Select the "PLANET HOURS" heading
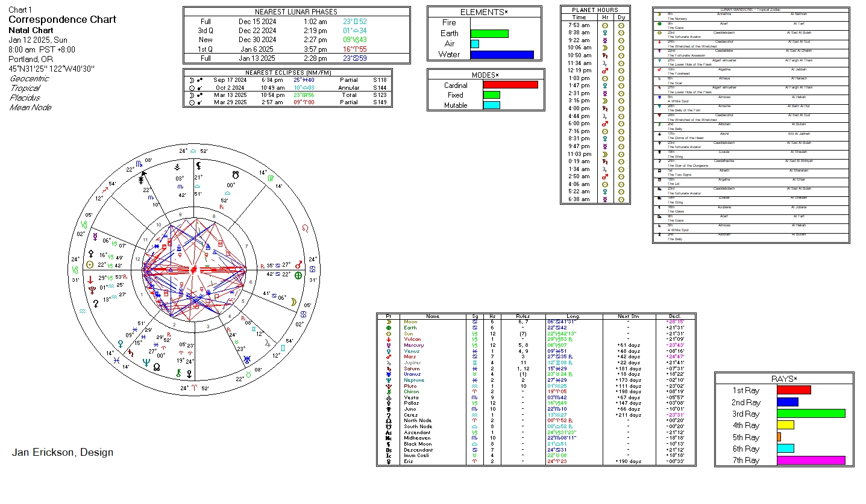The image size is (866, 504). [595, 10]
